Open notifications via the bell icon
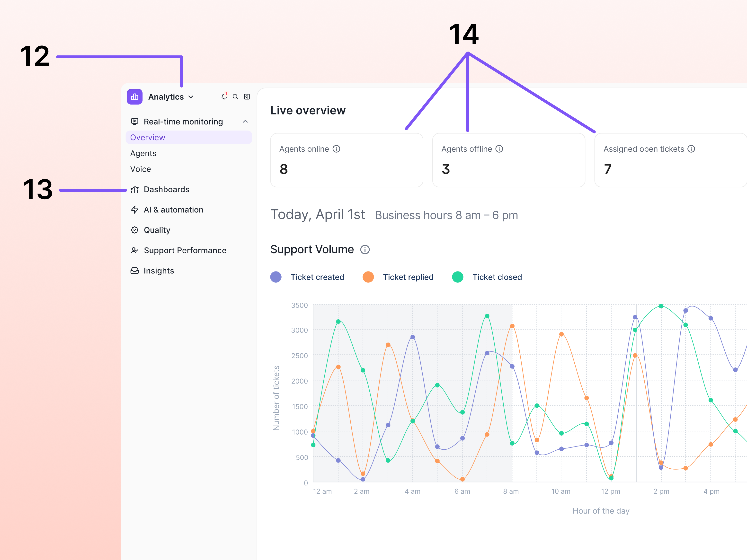Screen dimensions: 747x560 pos(224,96)
